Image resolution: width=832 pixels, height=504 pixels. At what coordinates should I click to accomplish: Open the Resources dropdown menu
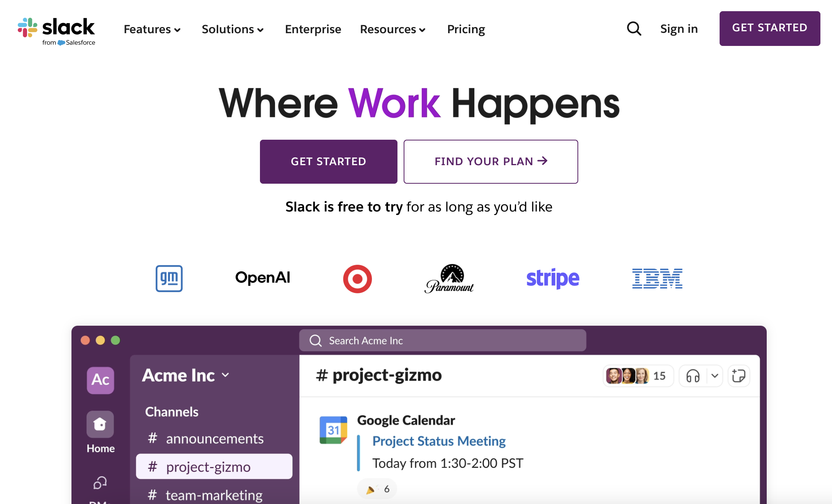click(393, 29)
